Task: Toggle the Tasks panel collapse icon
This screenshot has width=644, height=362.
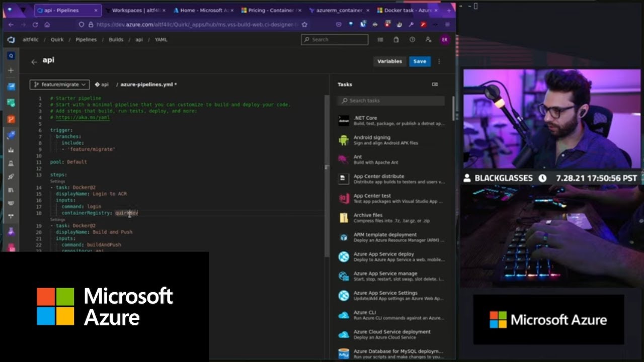Action: [435, 84]
